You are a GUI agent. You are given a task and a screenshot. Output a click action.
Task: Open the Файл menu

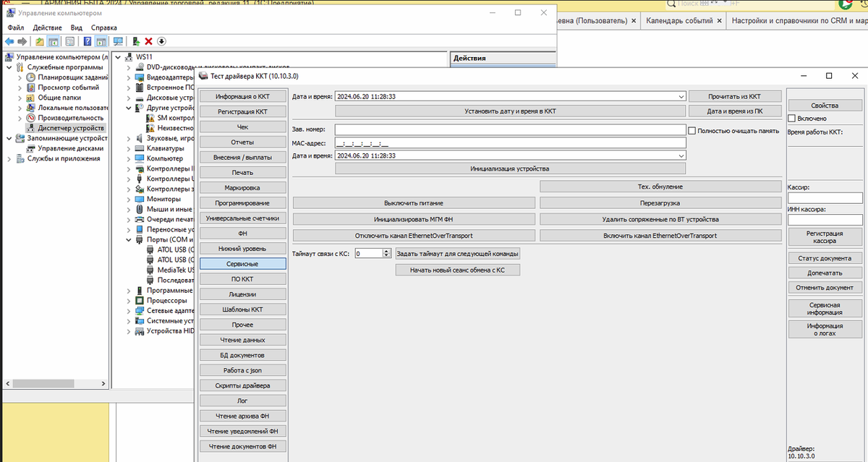(16, 27)
